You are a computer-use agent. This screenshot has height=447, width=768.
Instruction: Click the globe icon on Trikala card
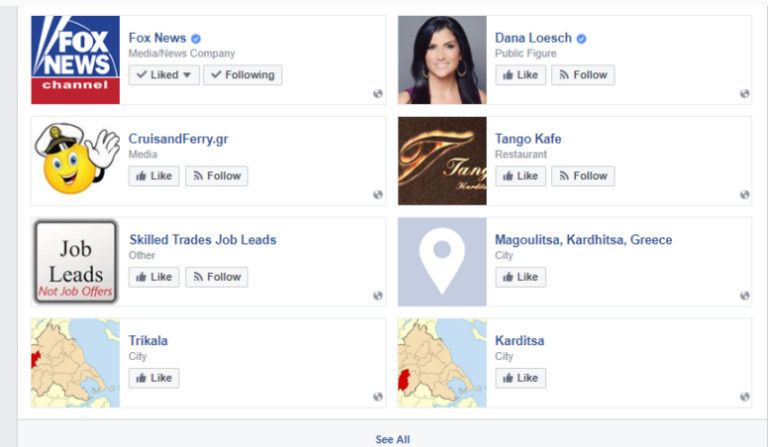coord(378,397)
